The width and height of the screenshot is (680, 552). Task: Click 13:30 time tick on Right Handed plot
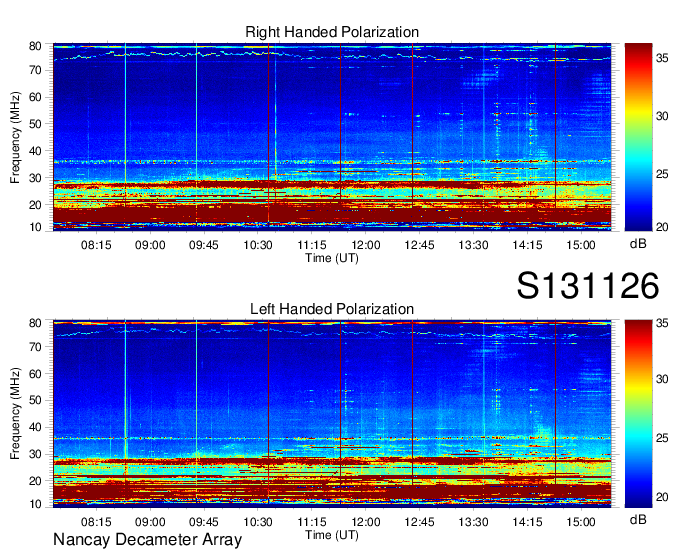pos(473,245)
